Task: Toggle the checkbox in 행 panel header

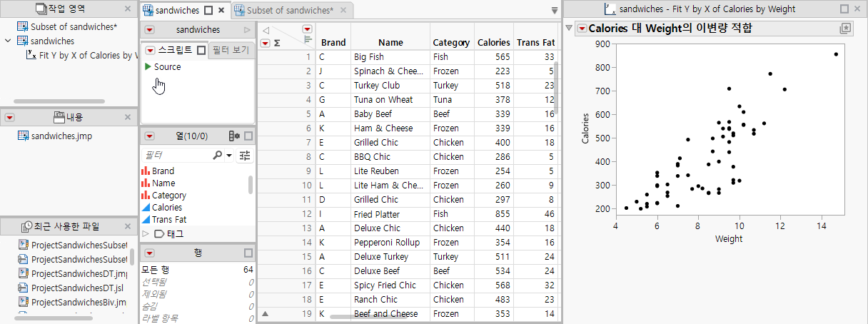Action: [x=248, y=253]
